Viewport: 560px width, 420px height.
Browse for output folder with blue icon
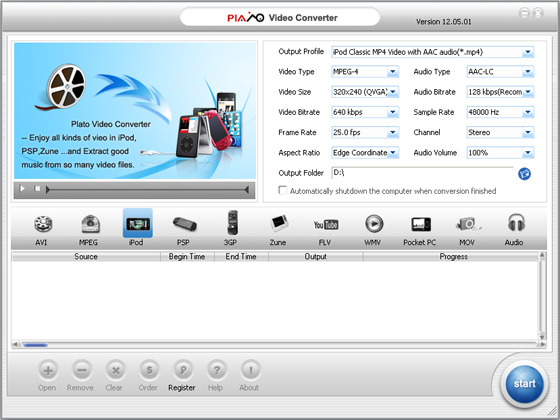coord(524,174)
